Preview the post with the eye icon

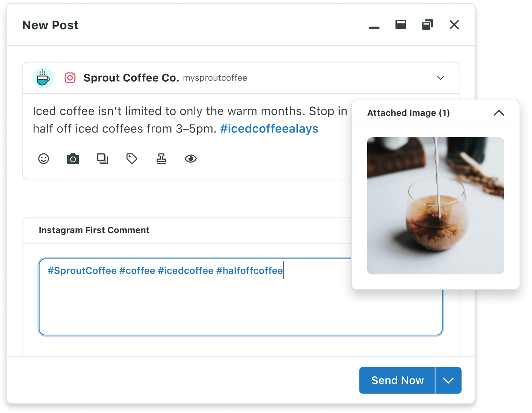tap(191, 159)
